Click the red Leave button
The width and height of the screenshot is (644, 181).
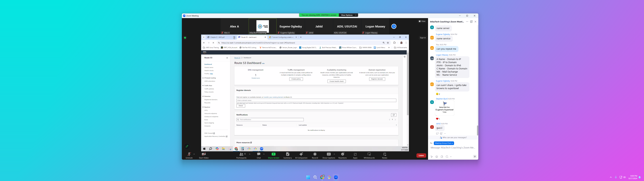click(x=421, y=155)
